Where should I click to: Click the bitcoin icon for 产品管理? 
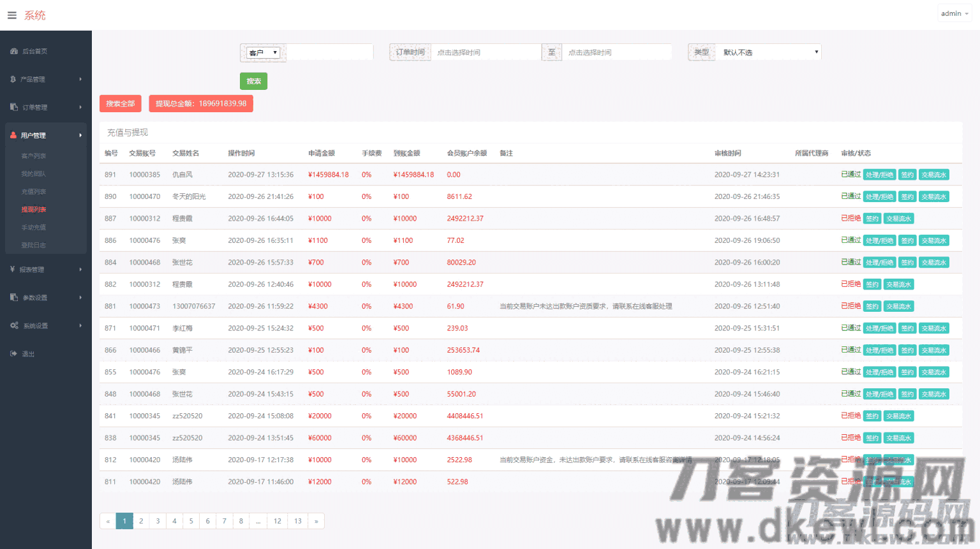(13, 79)
